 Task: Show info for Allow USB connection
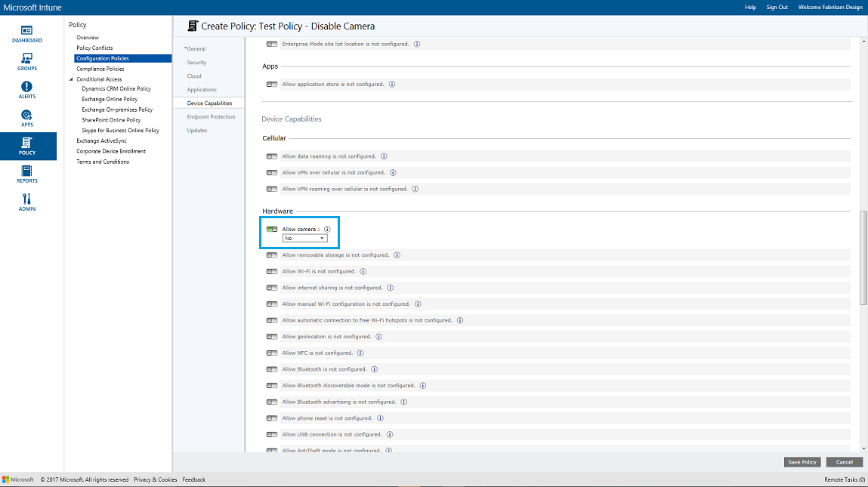tap(390, 434)
